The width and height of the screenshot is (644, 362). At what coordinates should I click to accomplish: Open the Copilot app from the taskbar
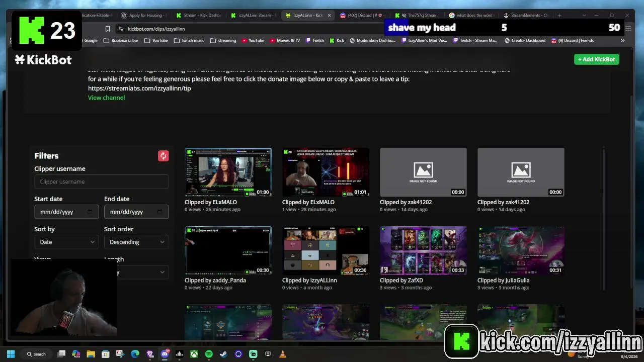pyautogui.click(x=76, y=354)
